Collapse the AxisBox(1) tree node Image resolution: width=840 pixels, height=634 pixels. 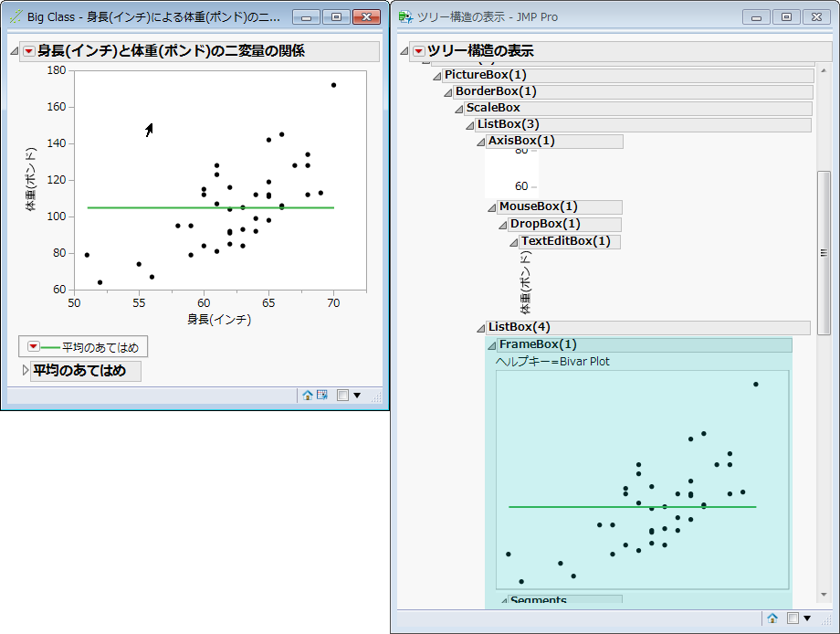click(x=481, y=142)
